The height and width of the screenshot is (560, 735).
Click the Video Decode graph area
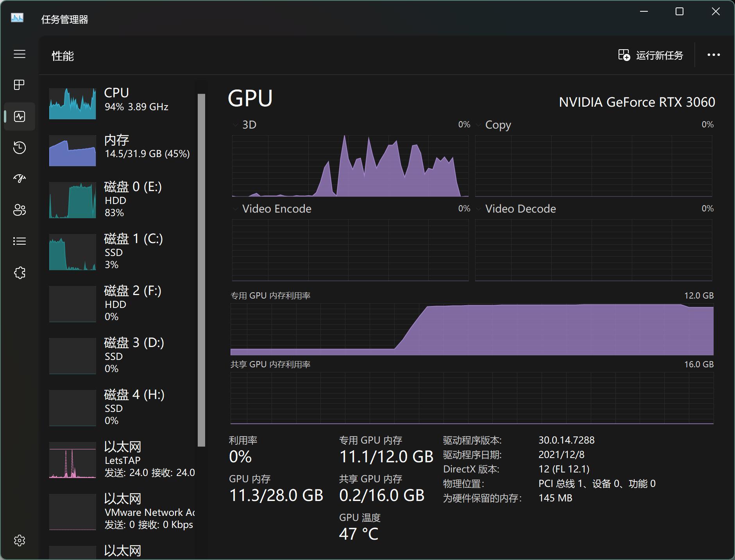[x=594, y=250]
